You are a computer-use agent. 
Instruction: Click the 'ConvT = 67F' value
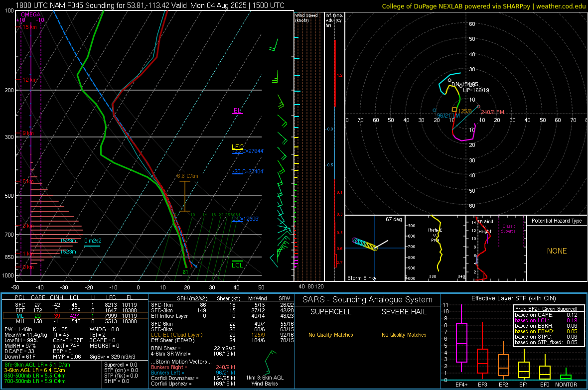68,340
